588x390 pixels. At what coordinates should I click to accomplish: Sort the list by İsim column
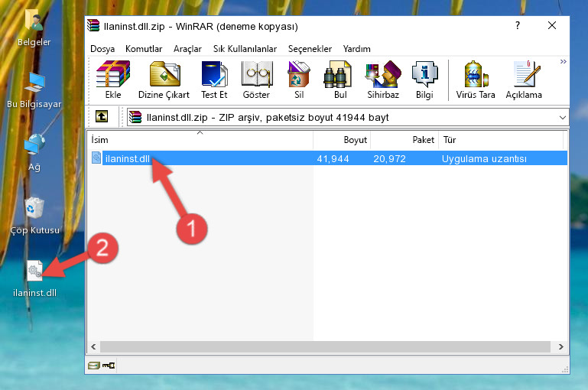(200, 140)
